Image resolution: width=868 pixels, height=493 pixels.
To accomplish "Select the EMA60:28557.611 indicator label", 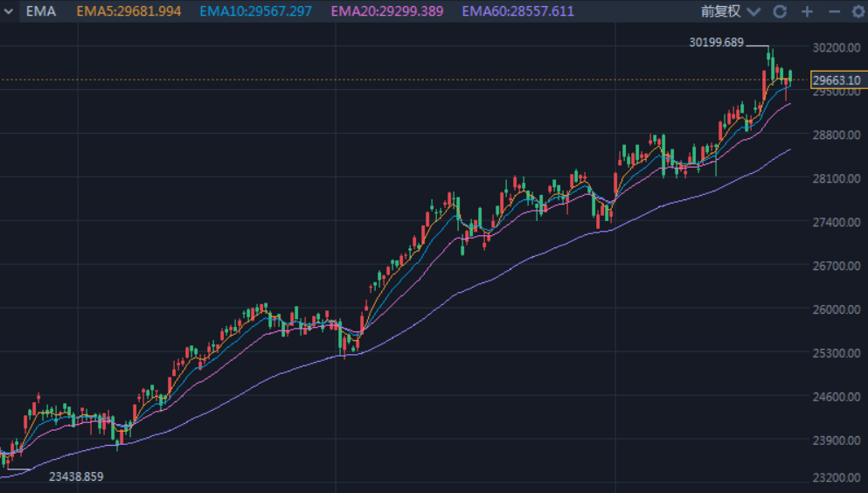I will coord(517,11).
